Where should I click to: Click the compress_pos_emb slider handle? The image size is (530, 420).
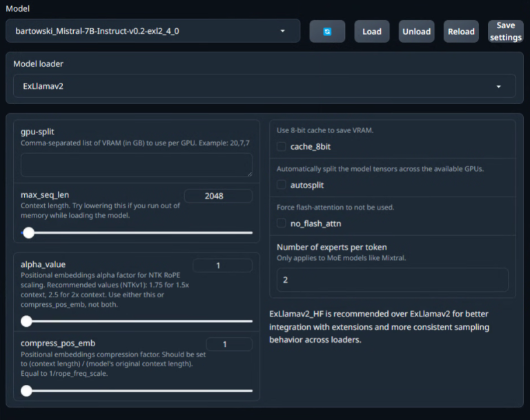click(x=26, y=390)
